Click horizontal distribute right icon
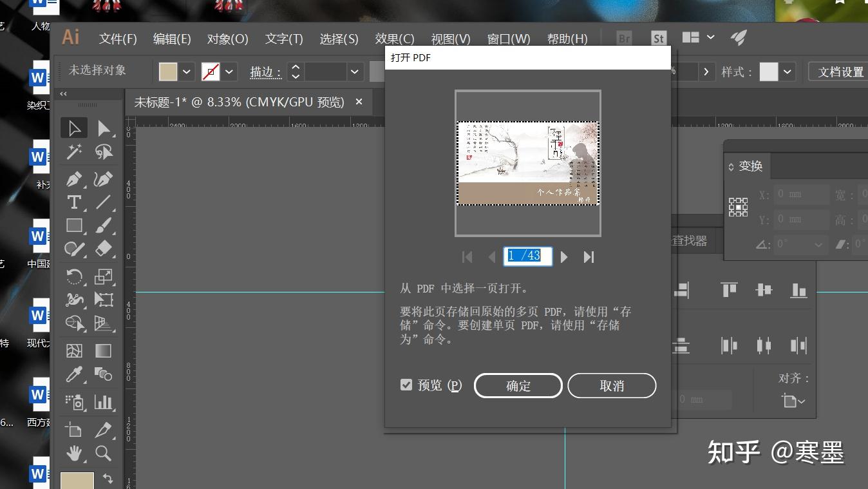 (798, 346)
